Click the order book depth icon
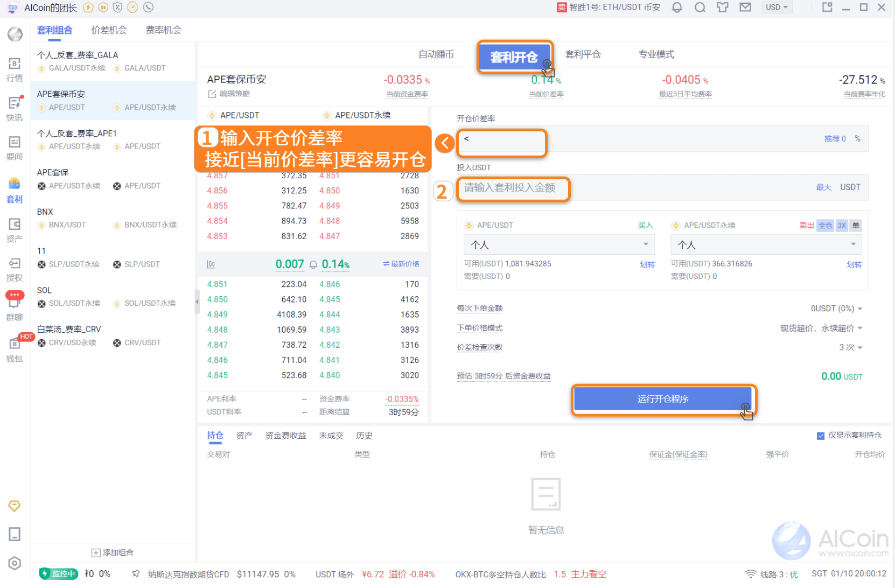The image size is (895, 588). (x=211, y=264)
